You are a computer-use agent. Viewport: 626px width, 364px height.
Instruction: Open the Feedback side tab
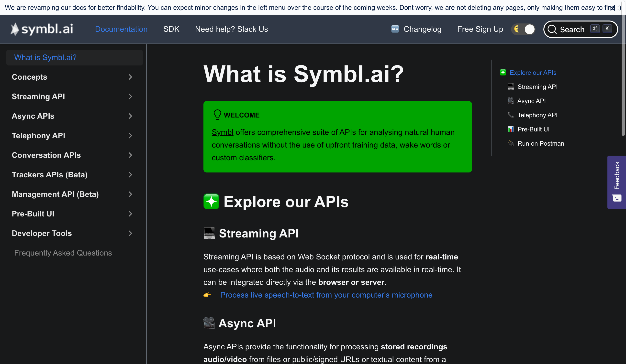tap(616, 182)
